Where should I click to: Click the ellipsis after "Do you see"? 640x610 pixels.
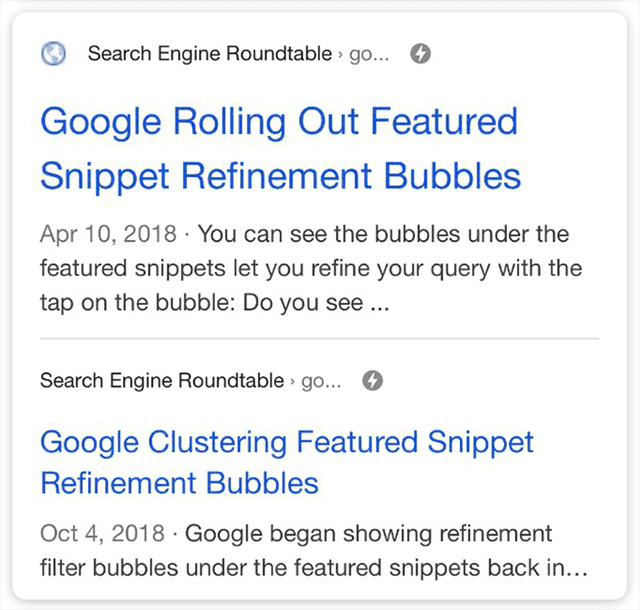(x=379, y=304)
